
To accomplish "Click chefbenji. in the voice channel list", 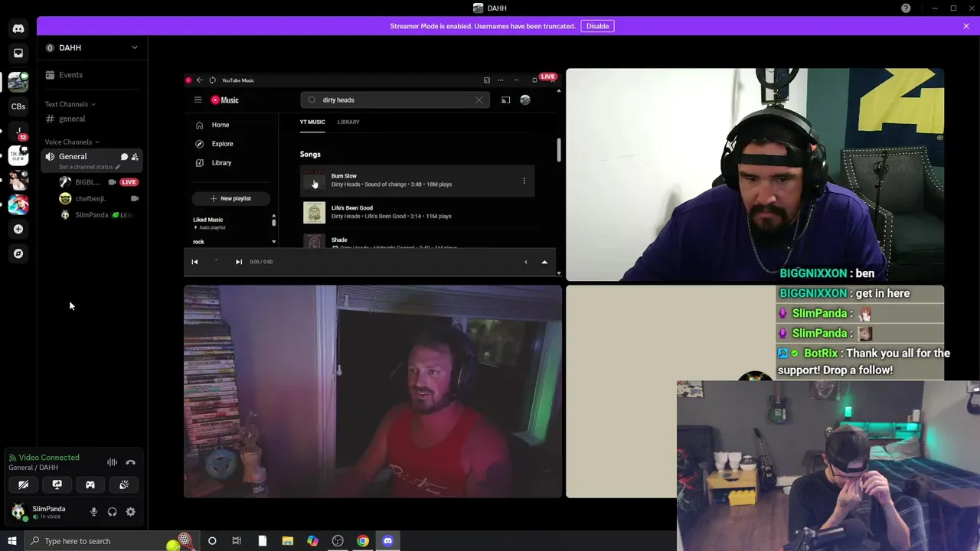I will [90, 198].
